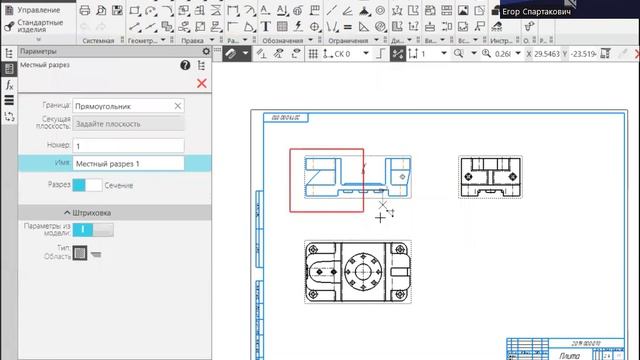Open the tree view icon in sidebar
The image size is (640, 360).
[9, 53]
